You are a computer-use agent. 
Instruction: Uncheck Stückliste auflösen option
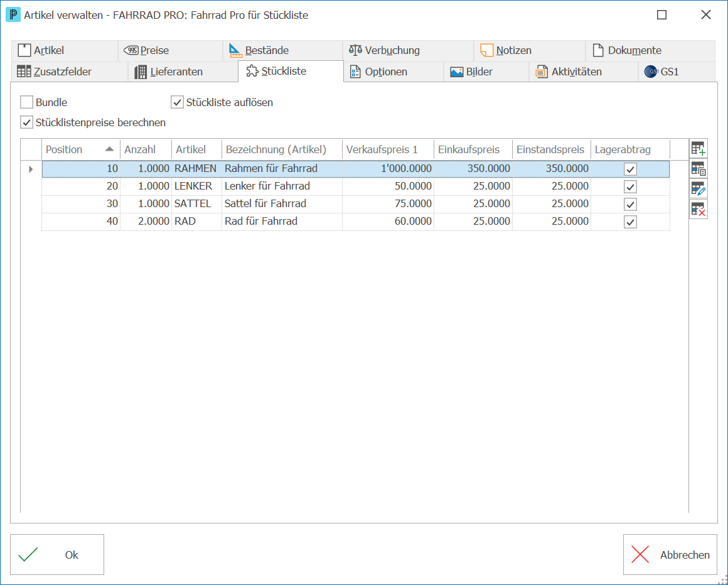point(178,102)
